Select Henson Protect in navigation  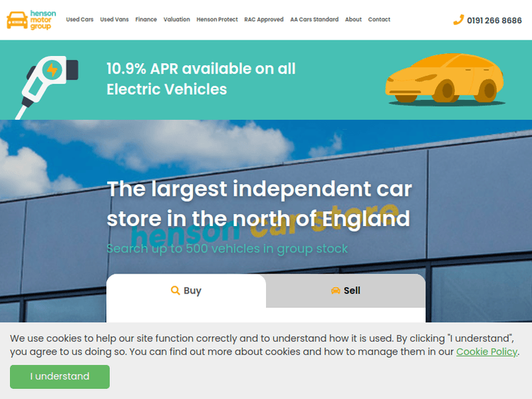coord(217,20)
